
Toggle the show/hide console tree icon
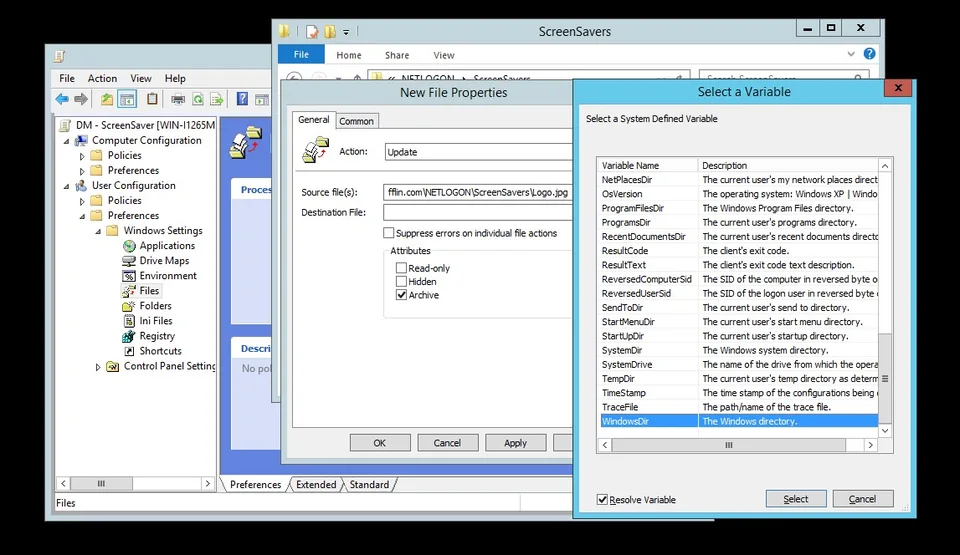(x=127, y=99)
